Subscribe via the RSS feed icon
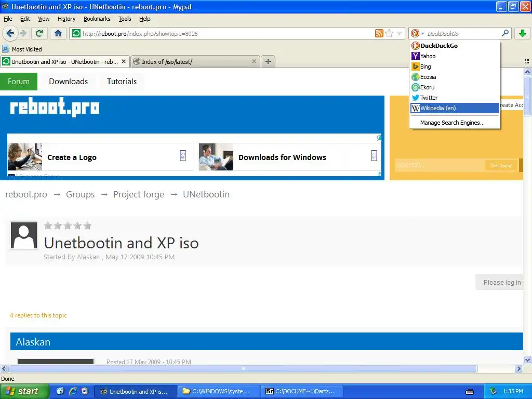The height and width of the screenshot is (399, 532). [x=379, y=33]
